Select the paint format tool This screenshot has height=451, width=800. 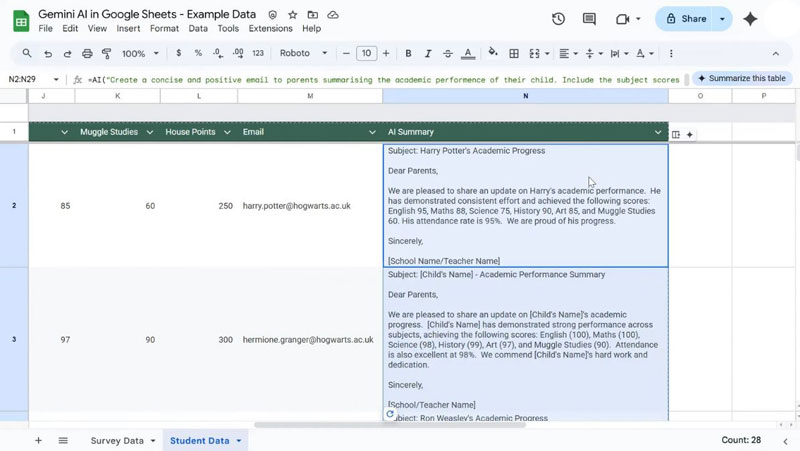107,53
